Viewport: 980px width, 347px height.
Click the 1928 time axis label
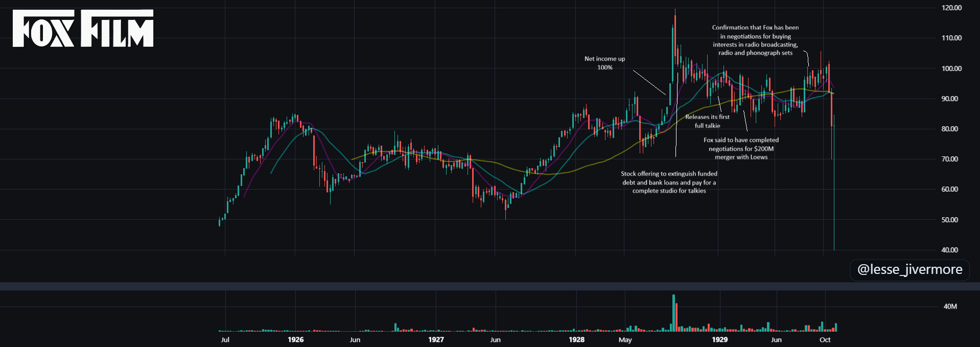click(x=576, y=340)
